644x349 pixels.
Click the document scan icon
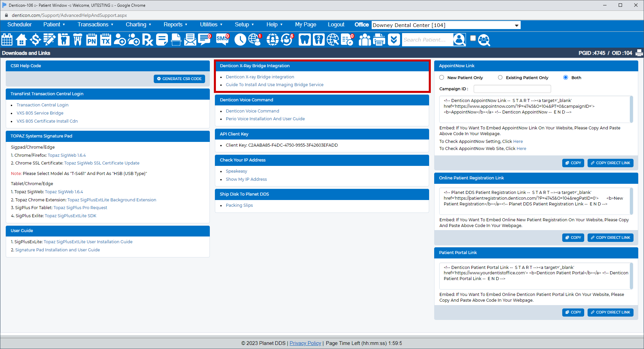tap(176, 40)
